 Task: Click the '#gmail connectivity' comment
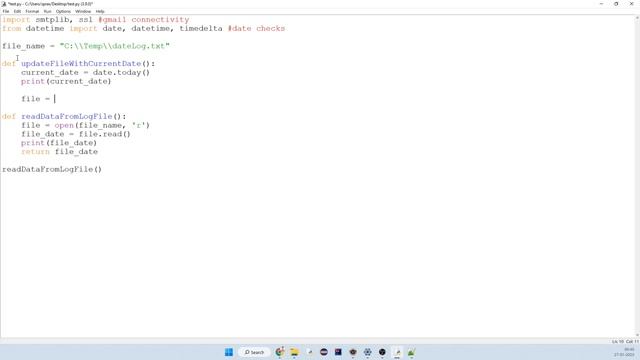pos(144,20)
